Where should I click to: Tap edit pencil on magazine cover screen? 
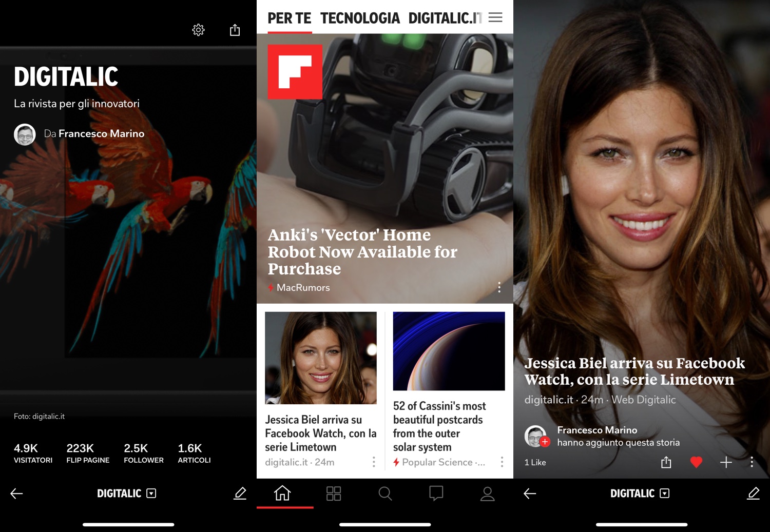pyautogui.click(x=240, y=494)
